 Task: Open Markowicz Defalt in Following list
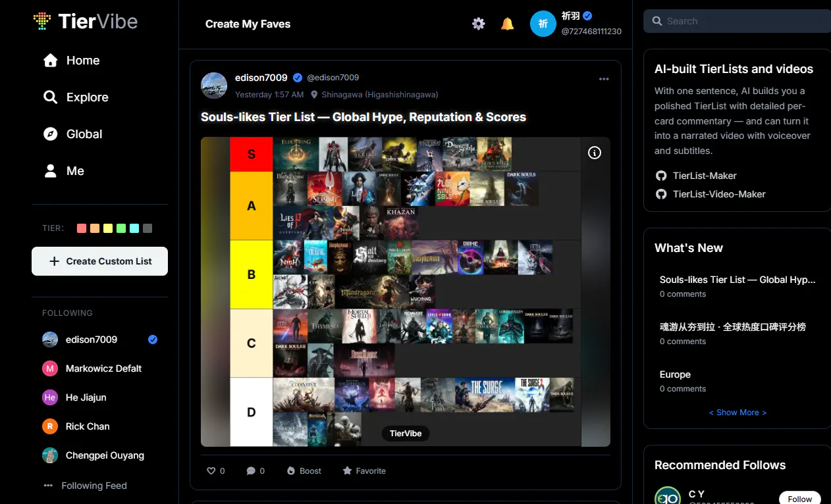(x=99, y=368)
